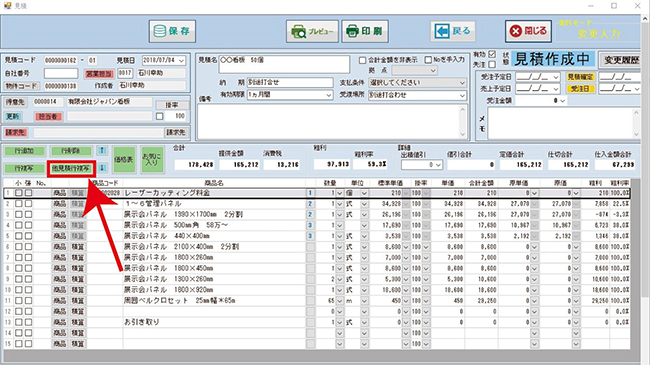Image resolution: width=650 pixels, height=365 pixels.
Task: Click the gray button left of the unit price in the 展示会パネル 1800×920mm row
Action: [x=310, y=290]
